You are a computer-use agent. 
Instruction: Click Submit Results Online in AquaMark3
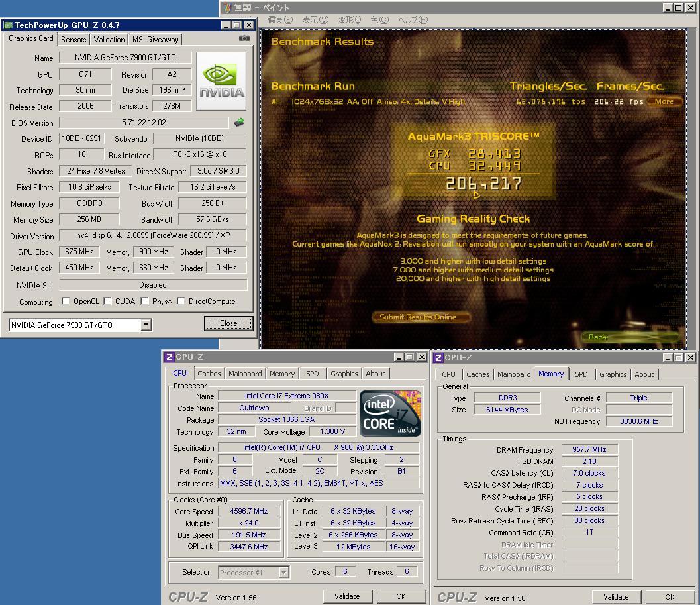point(420,317)
